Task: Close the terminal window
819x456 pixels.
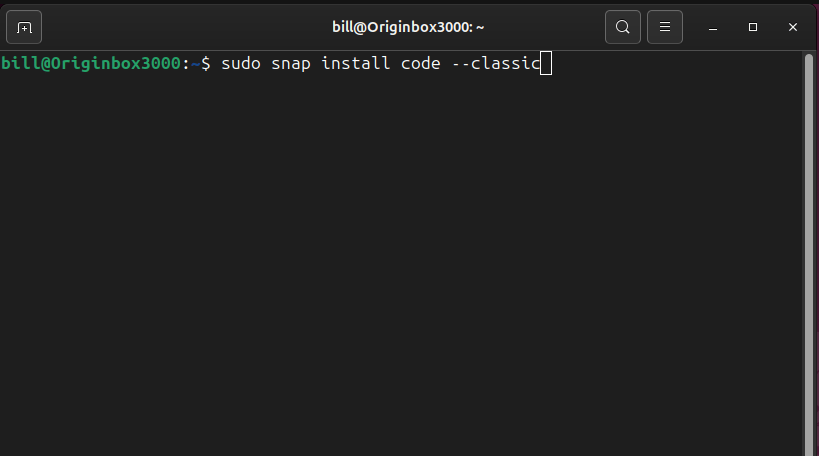Action: coord(792,27)
